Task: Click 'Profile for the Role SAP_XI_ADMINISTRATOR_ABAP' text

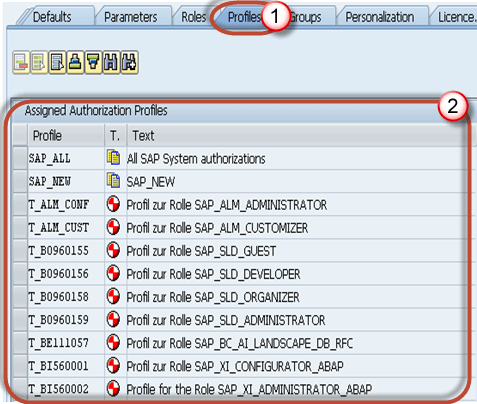Action: point(249,389)
